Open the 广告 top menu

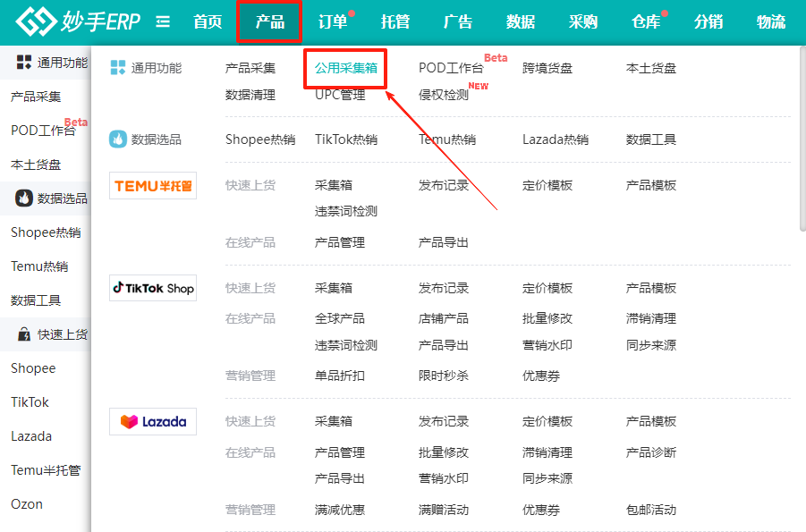pyautogui.click(x=458, y=21)
